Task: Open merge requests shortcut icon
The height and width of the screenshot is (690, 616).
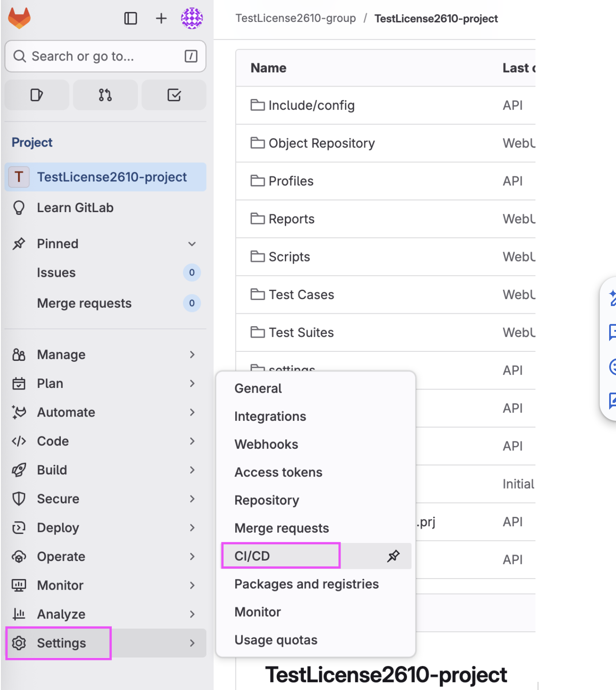Action: 105,95
